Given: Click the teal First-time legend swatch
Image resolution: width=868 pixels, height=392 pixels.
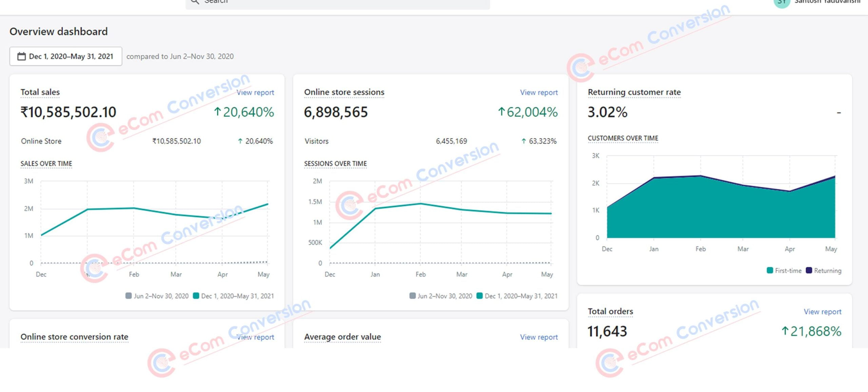Looking at the screenshot, I should (x=770, y=270).
